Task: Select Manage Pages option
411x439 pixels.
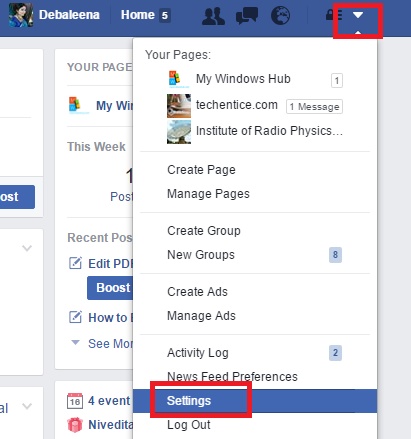Action: point(208,194)
